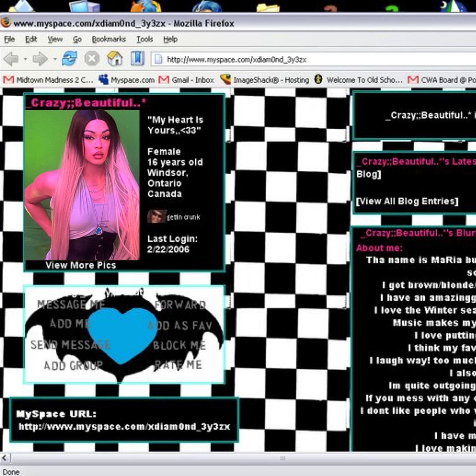This screenshot has height=476, width=476.
Task: Click the View More Pics link
Action: tap(81, 265)
